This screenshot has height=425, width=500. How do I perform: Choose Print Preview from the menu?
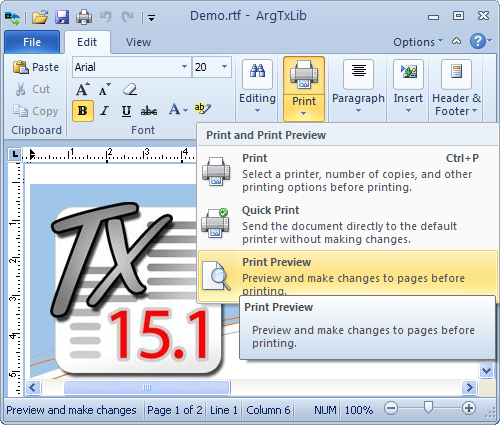click(347, 276)
